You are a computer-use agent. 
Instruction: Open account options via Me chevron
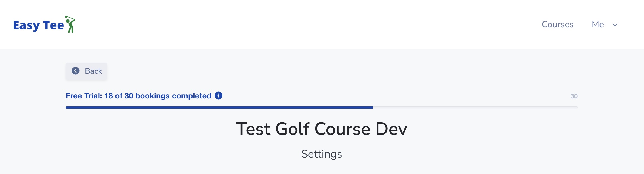[614, 25]
